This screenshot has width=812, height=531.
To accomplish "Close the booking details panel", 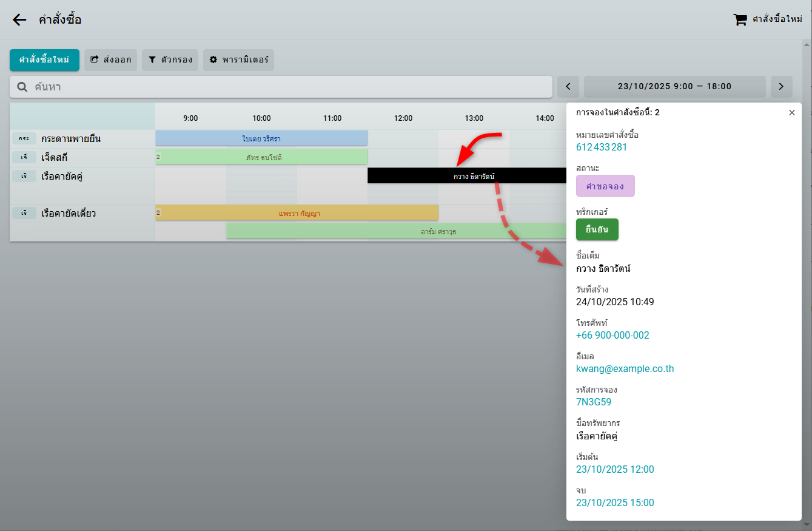I will click(791, 112).
